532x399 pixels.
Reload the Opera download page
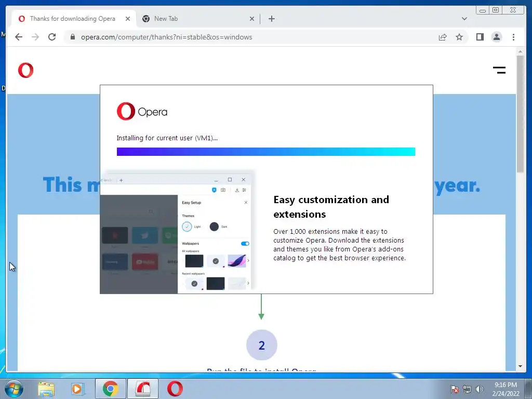tap(52, 37)
